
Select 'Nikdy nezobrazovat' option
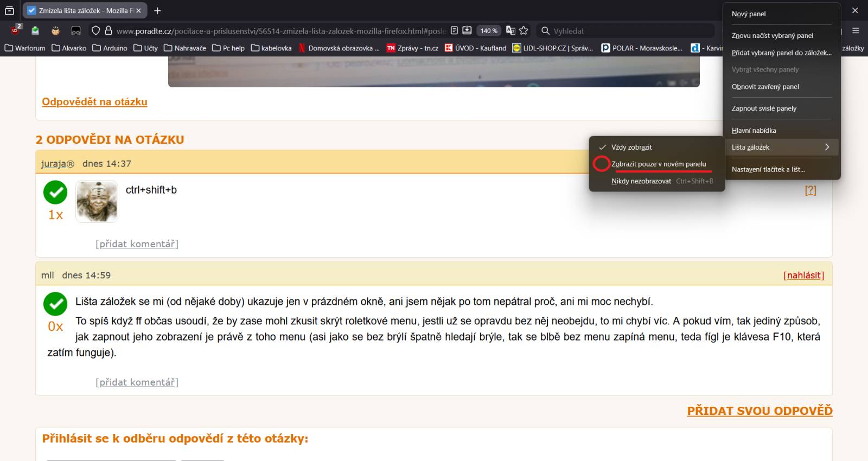click(641, 181)
